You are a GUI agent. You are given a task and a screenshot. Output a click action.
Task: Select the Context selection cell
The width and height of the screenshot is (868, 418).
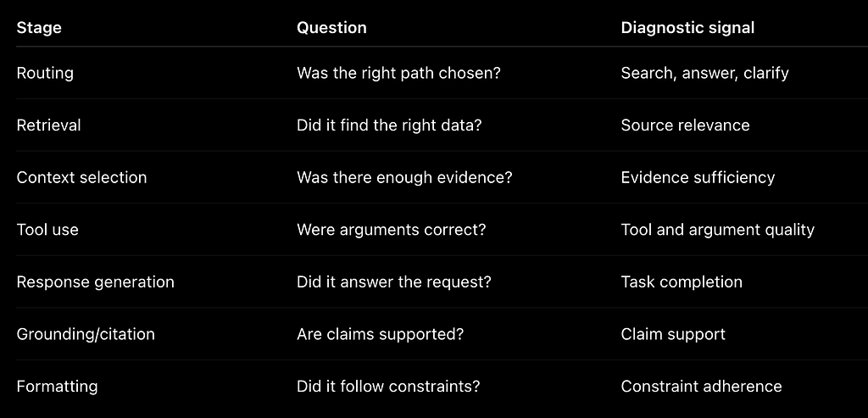[82, 177]
